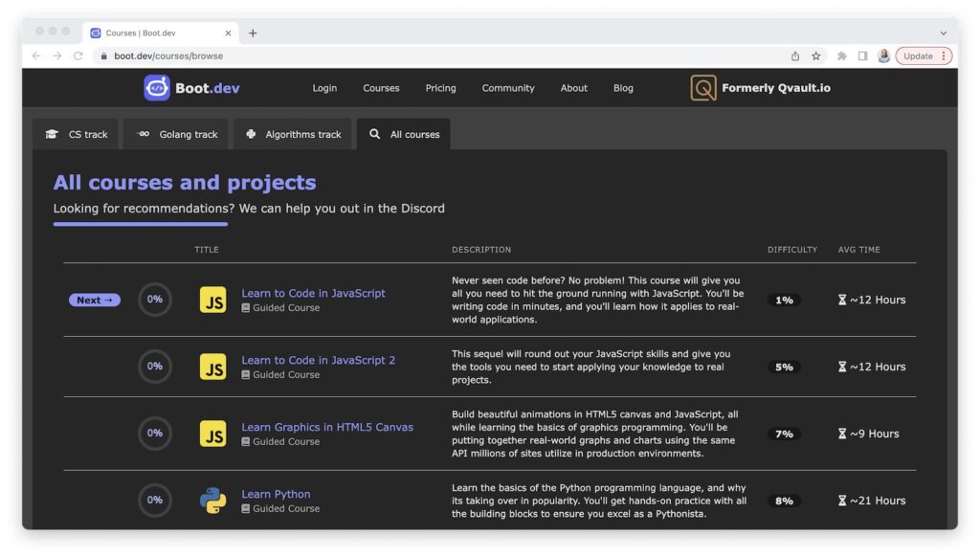Close the Courses | Boot.dev tab
The image size is (980, 557).
[228, 33]
